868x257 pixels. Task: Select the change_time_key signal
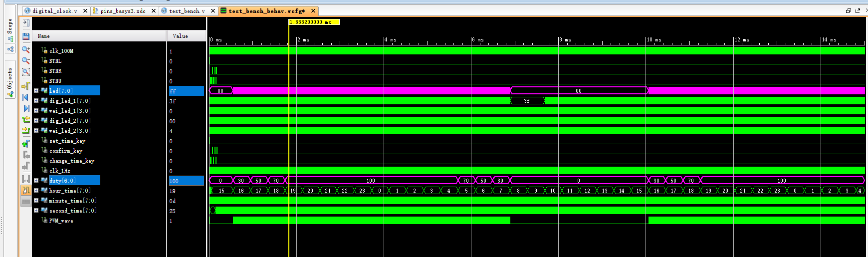72,161
